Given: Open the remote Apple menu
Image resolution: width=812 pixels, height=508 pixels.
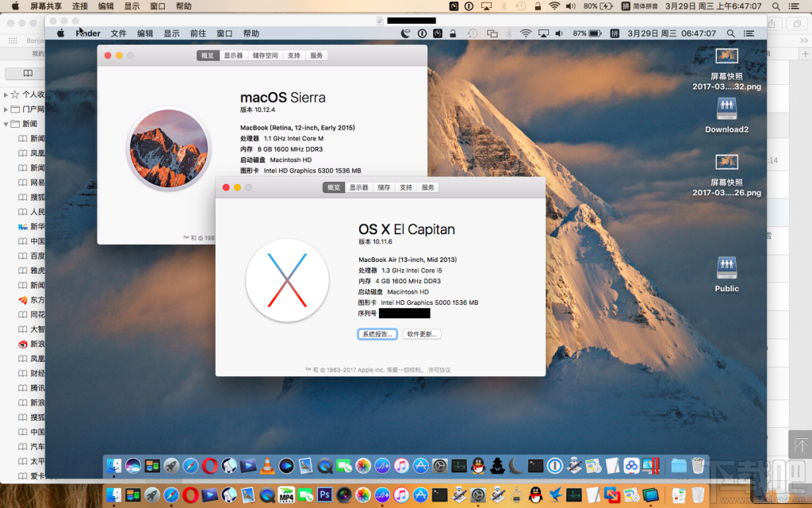Looking at the screenshot, I should pyautogui.click(x=60, y=33).
